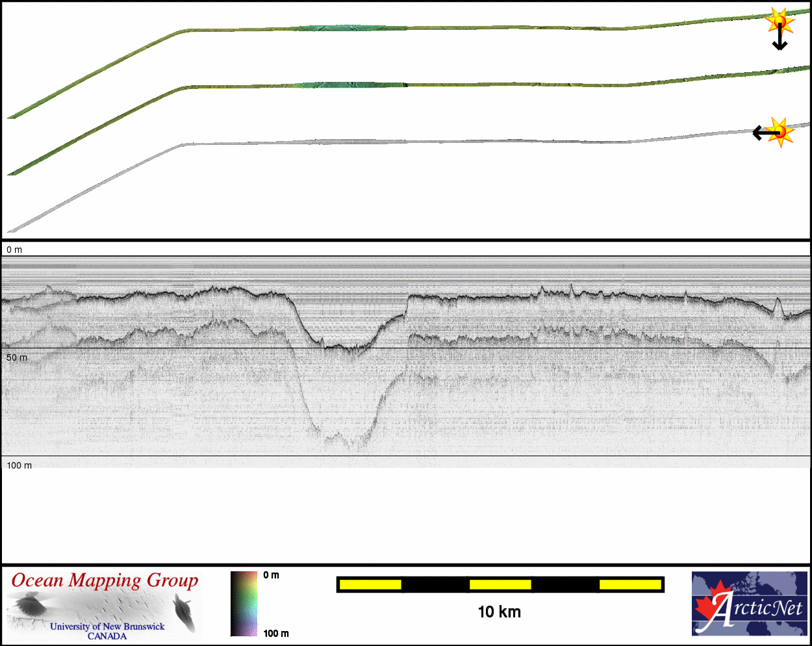Open the ArcticNet logo
The height and width of the screenshot is (646, 812).
(749, 604)
